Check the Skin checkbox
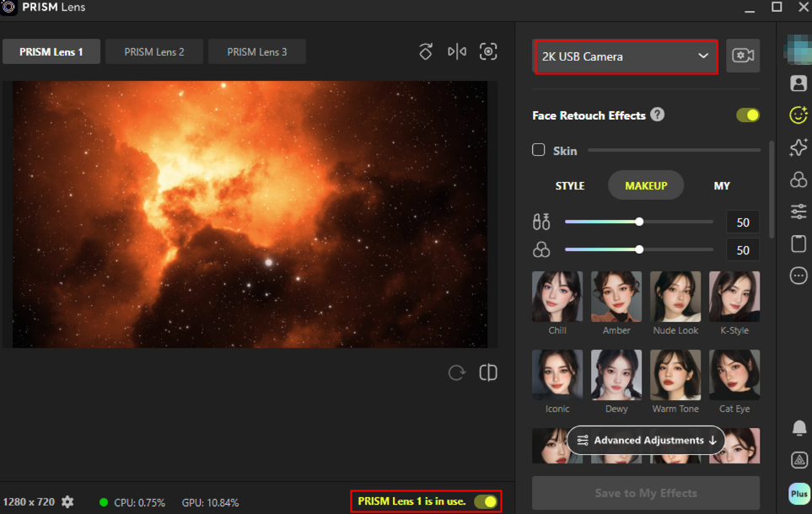This screenshot has height=514, width=812. pos(539,150)
